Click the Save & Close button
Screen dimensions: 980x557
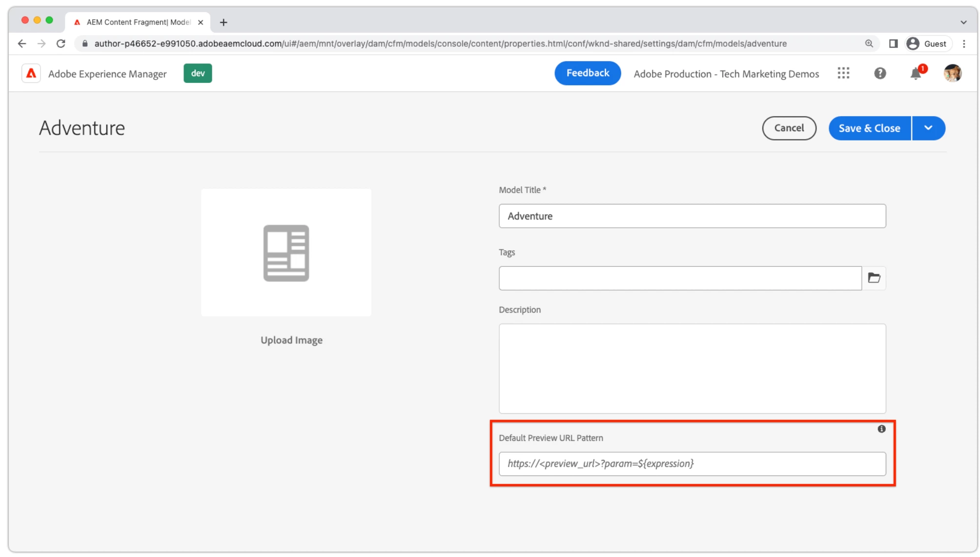point(869,128)
